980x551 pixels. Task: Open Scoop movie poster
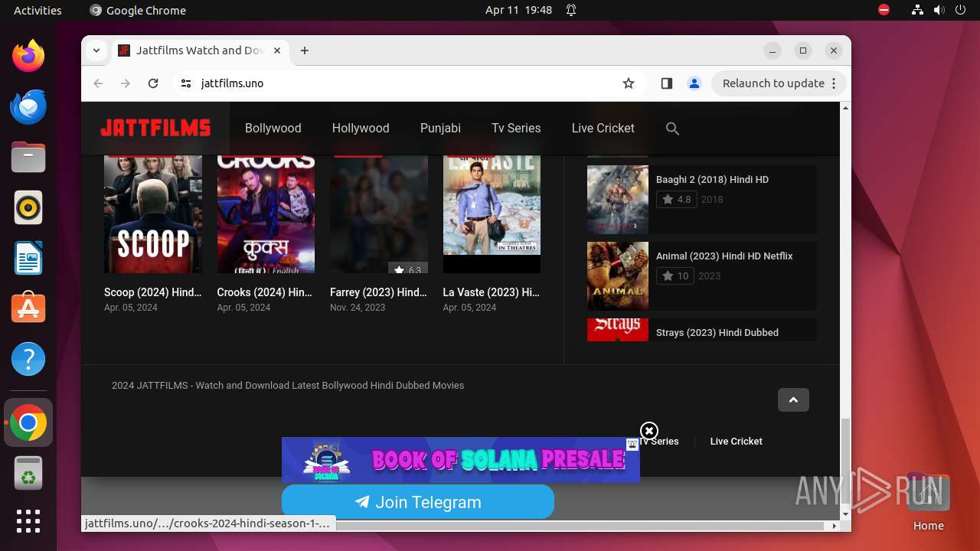(153, 214)
